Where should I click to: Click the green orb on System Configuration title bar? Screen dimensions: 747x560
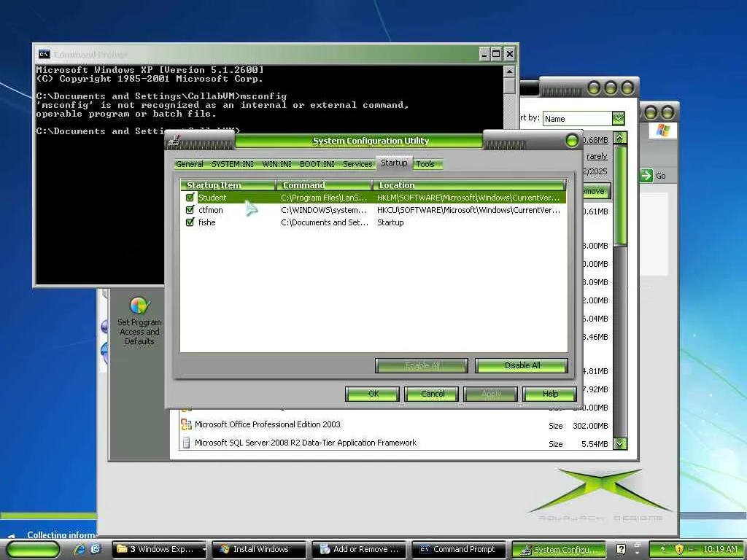click(x=572, y=141)
